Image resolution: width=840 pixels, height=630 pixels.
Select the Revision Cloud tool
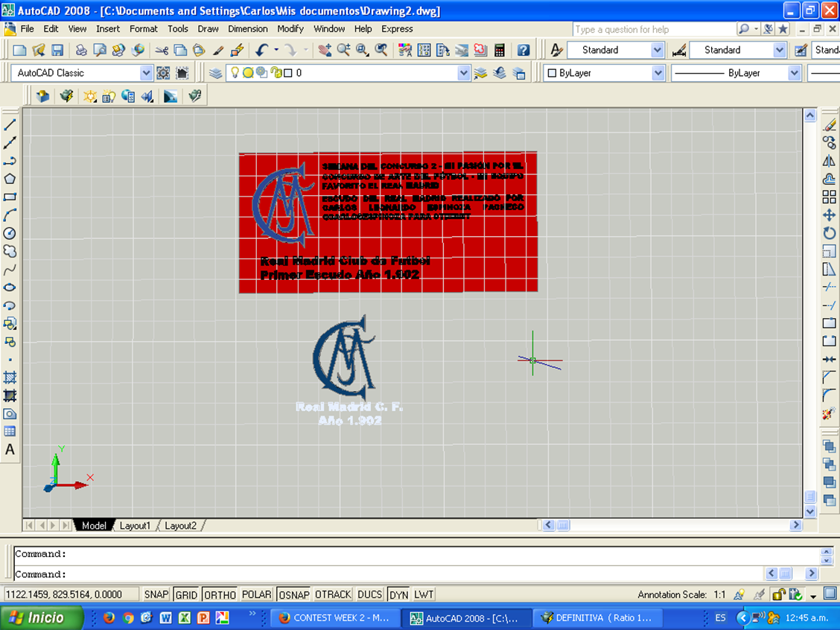10,251
